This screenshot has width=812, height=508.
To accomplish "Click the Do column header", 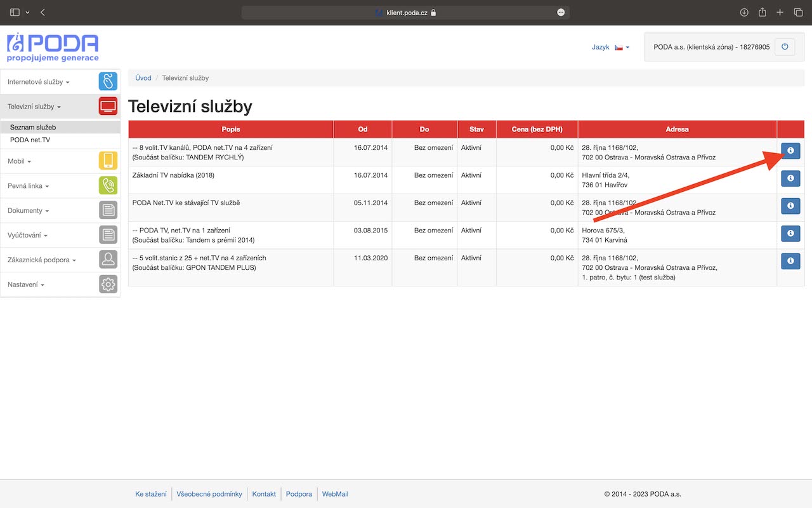I will pyautogui.click(x=424, y=130).
